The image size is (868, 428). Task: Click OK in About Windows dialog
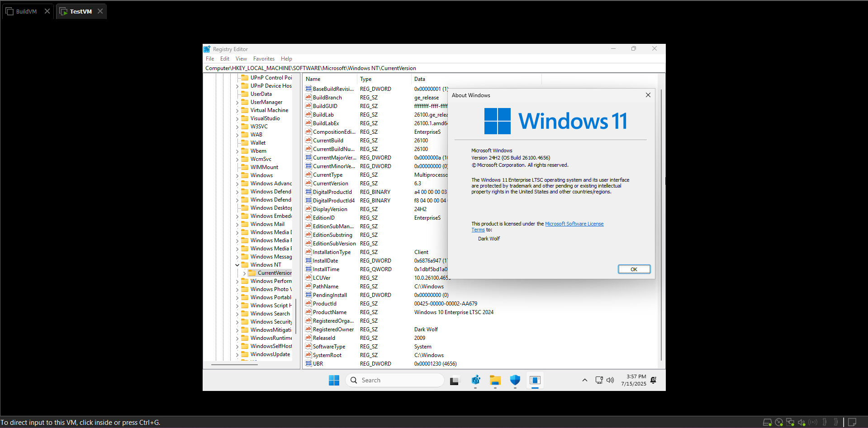pos(634,269)
